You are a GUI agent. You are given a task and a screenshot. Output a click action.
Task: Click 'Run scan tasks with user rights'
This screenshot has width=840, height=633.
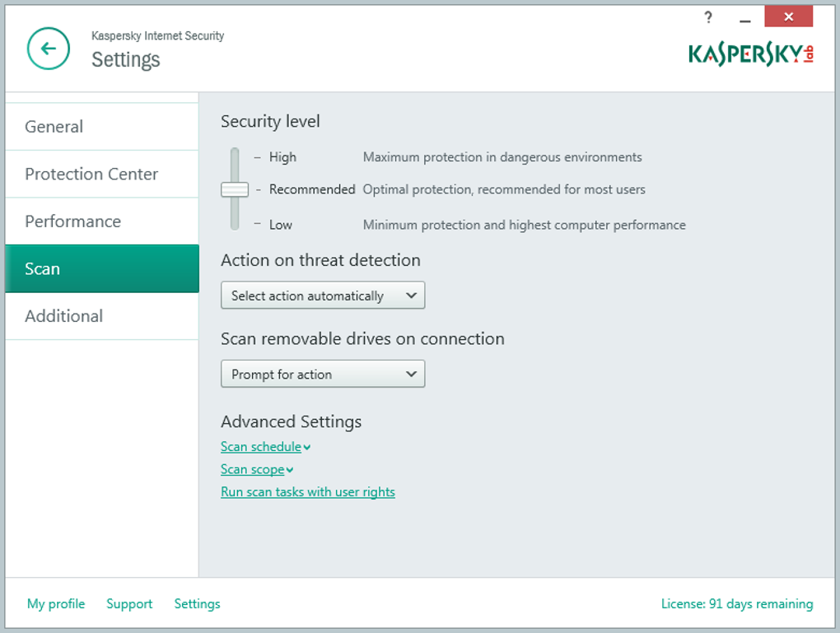(308, 492)
